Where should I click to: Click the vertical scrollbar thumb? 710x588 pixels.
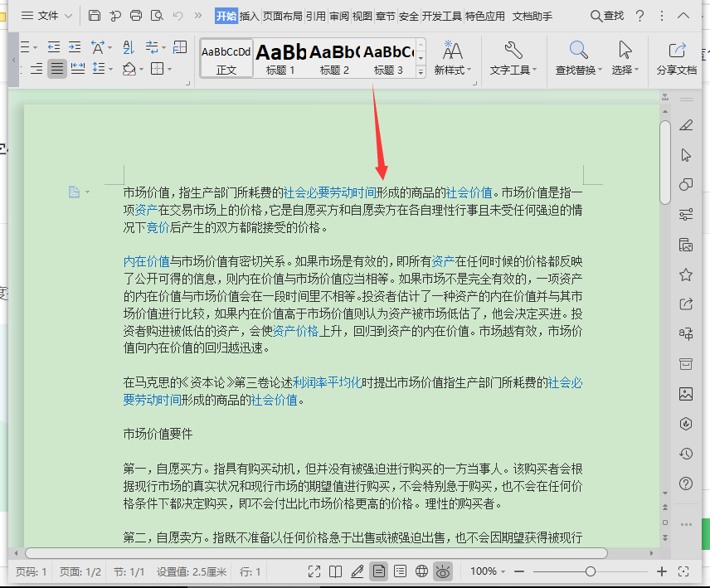(665, 162)
